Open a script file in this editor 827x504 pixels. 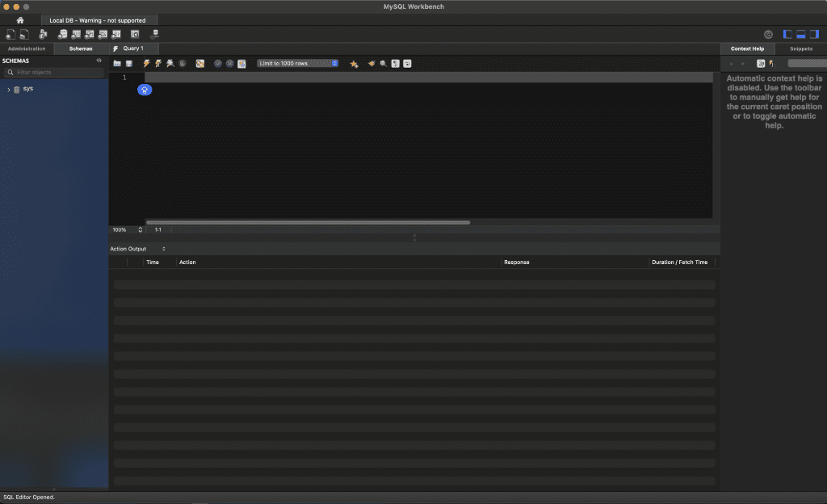pyautogui.click(x=117, y=64)
